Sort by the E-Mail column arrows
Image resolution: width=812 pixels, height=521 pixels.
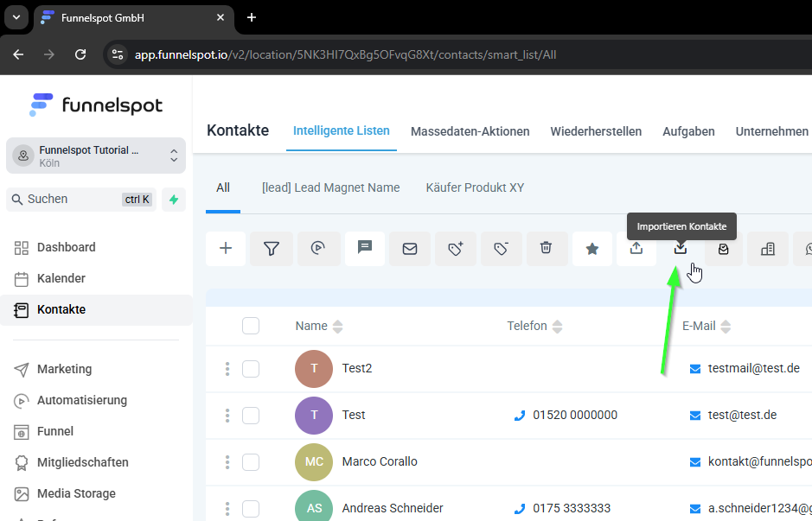pos(726,327)
